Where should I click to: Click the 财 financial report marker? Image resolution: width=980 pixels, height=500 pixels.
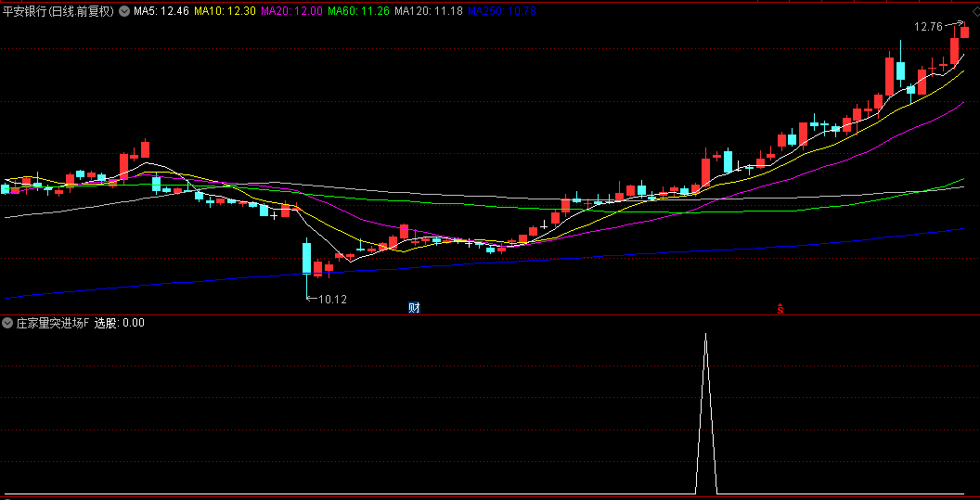(x=414, y=307)
